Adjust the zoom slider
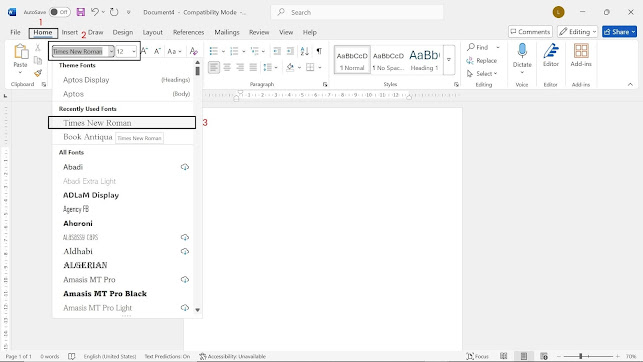 (x=581, y=356)
